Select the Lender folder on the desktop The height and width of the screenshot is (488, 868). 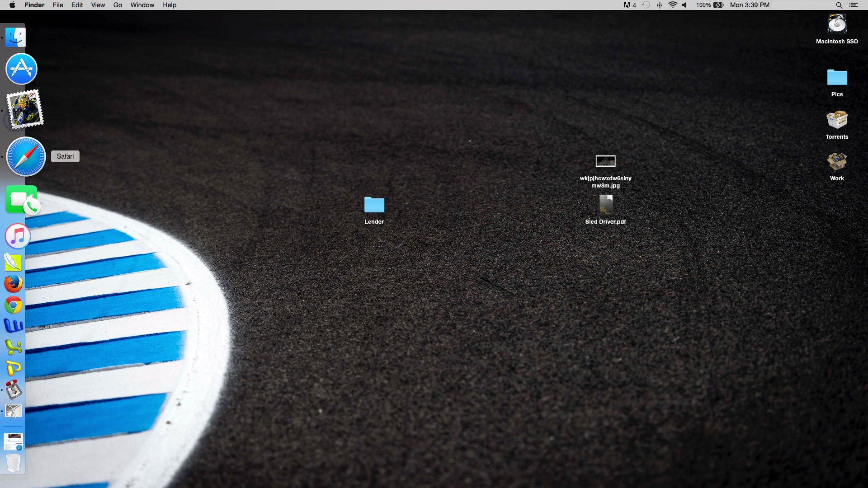(374, 205)
